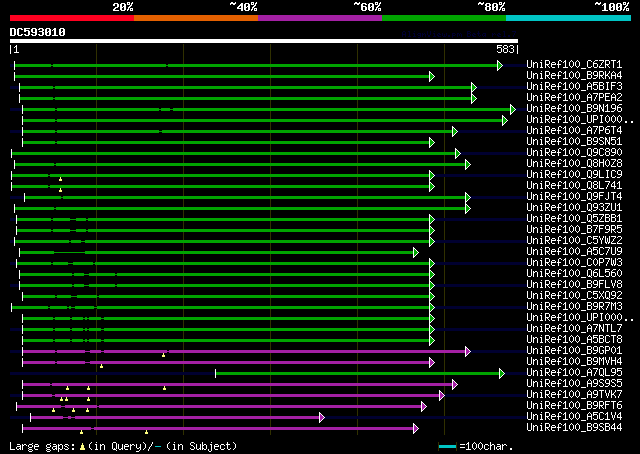Open the UniRef100_C0P7W3 hit label
640x454 pixels.
coord(574,263)
